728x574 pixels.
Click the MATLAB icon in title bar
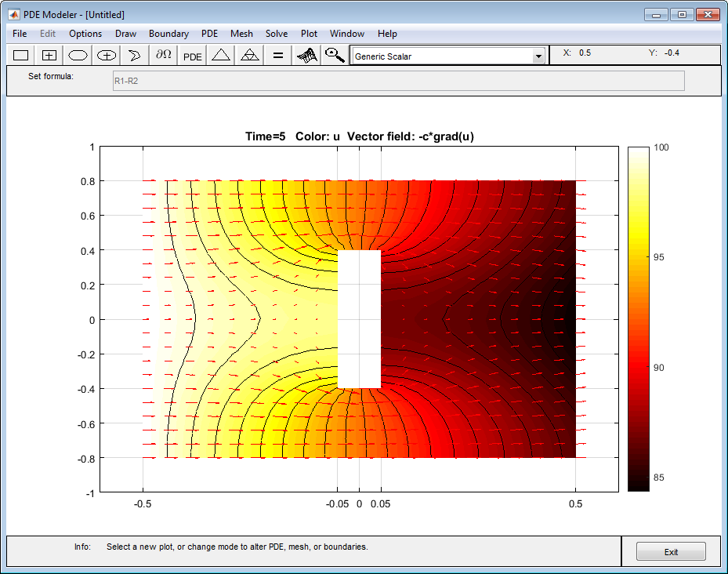click(14, 14)
